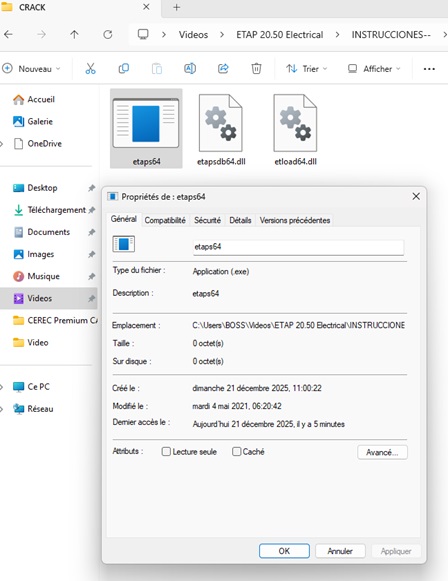
Task: Go up one folder level
Action: [x=74, y=34]
